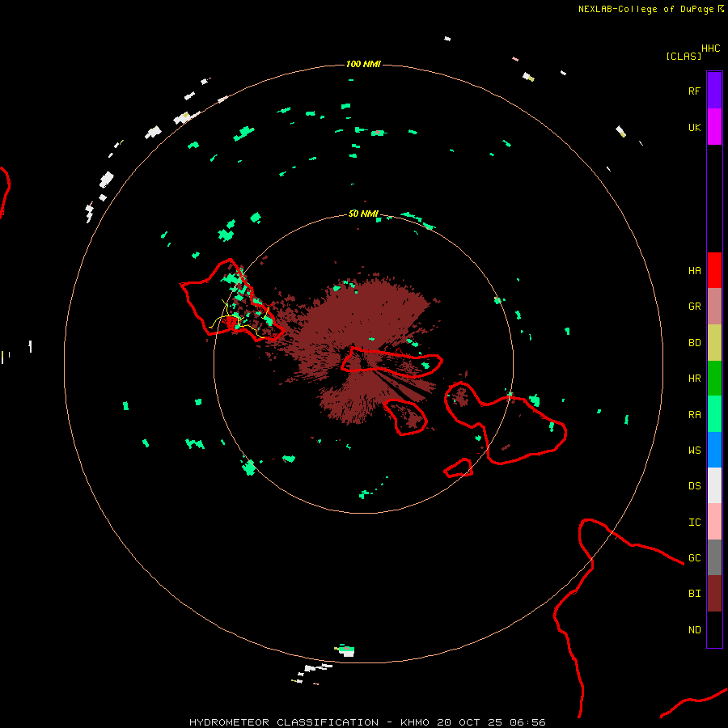Pick the HR dark green swatch
Screen dimensions: 728x728
[714, 379]
